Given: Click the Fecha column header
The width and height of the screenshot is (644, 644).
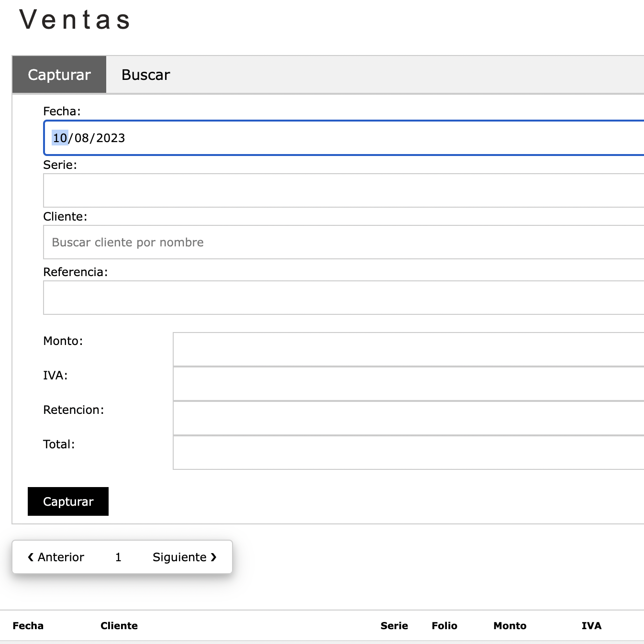Looking at the screenshot, I should tap(28, 626).
